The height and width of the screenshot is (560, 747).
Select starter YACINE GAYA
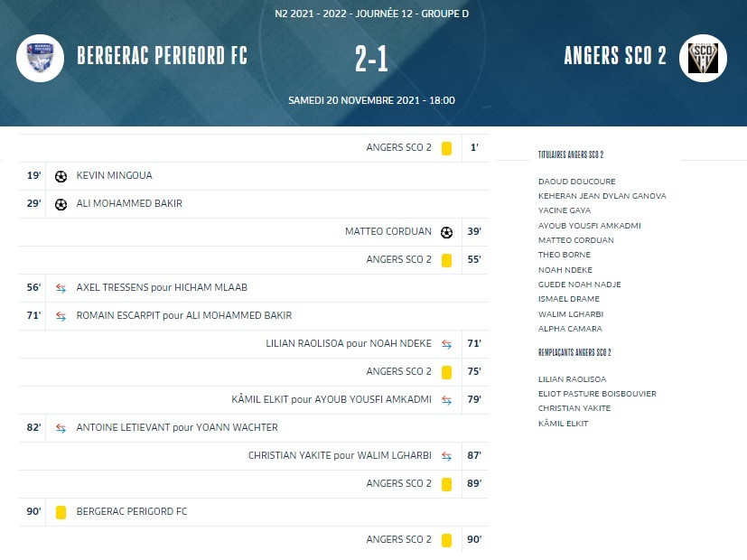pos(565,210)
